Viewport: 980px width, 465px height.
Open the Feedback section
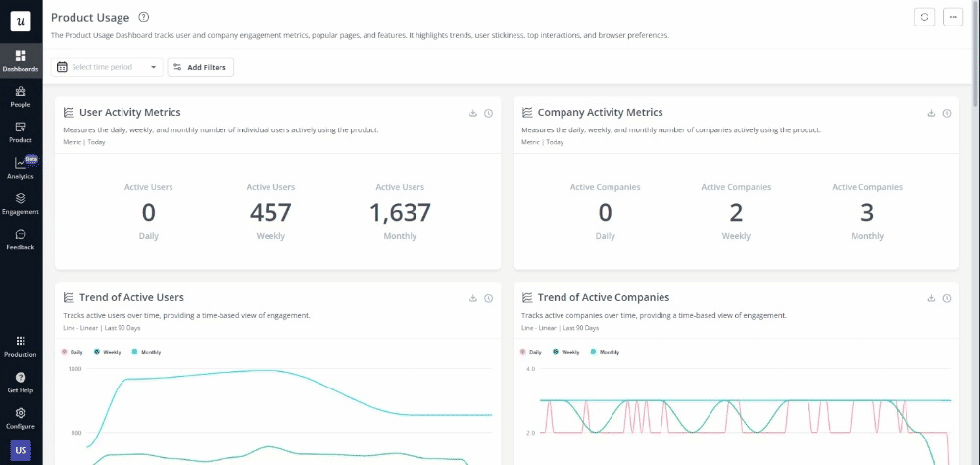coord(20,239)
